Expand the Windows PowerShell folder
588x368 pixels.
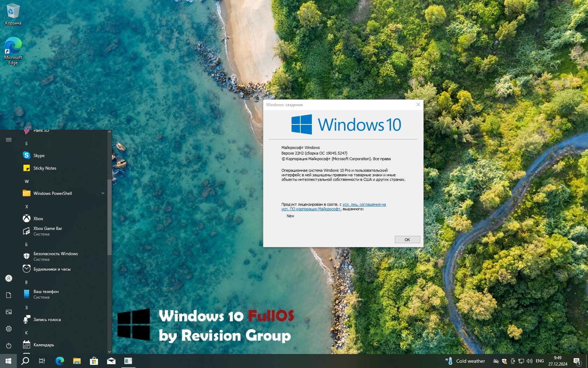click(103, 193)
